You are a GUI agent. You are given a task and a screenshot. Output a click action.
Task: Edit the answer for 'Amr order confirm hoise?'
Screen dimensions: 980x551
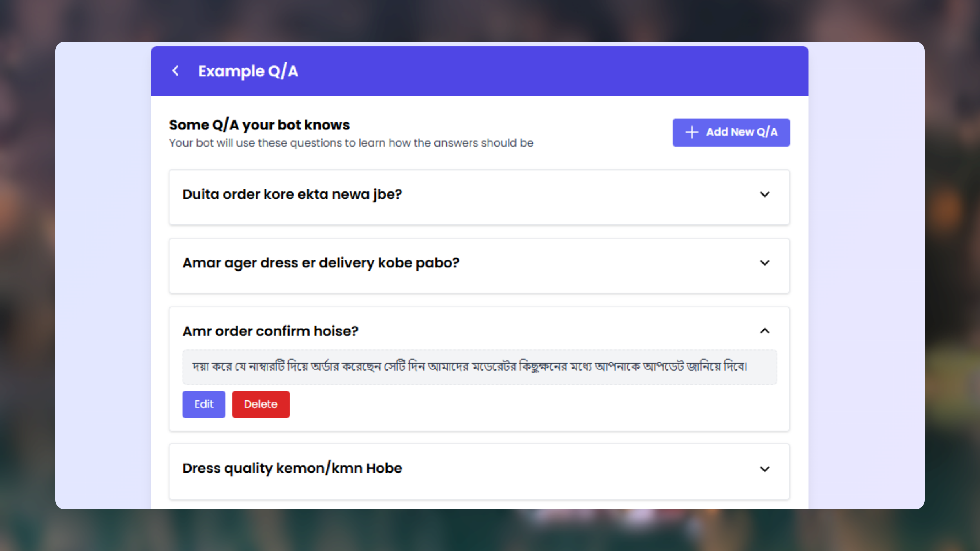point(204,404)
